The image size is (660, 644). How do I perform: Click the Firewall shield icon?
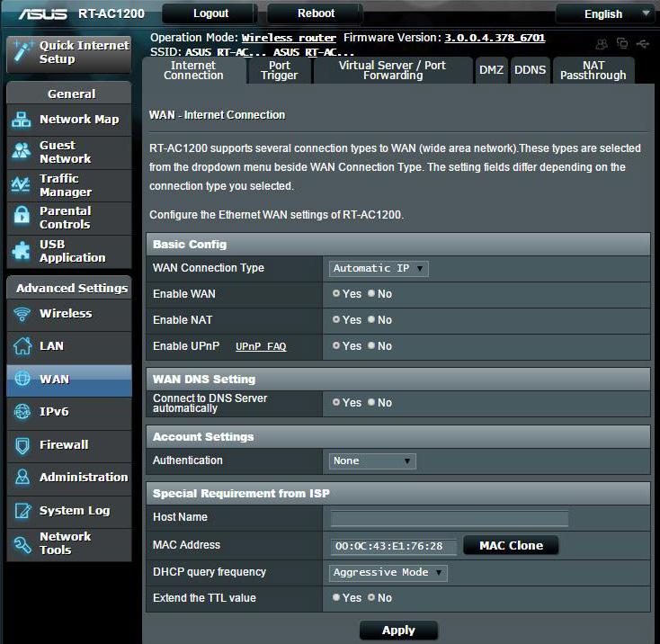coord(22,446)
